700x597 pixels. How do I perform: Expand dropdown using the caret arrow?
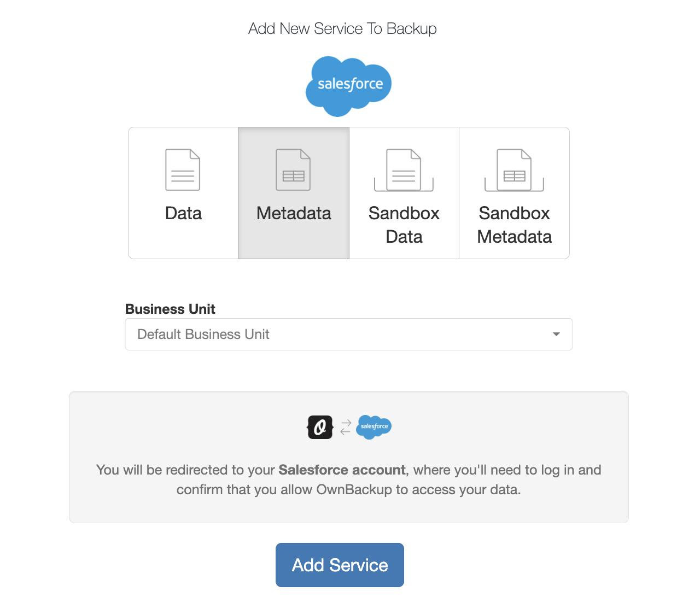click(556, 334)
